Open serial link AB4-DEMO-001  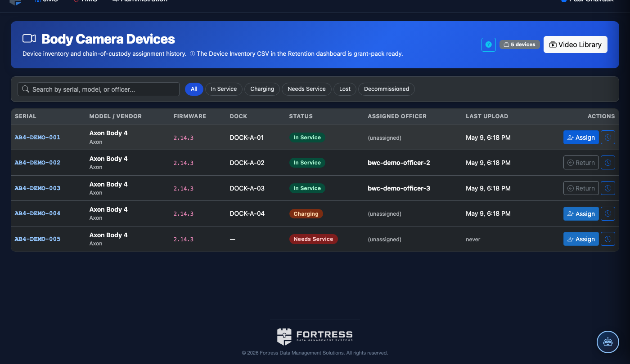[x=37, y=138]
